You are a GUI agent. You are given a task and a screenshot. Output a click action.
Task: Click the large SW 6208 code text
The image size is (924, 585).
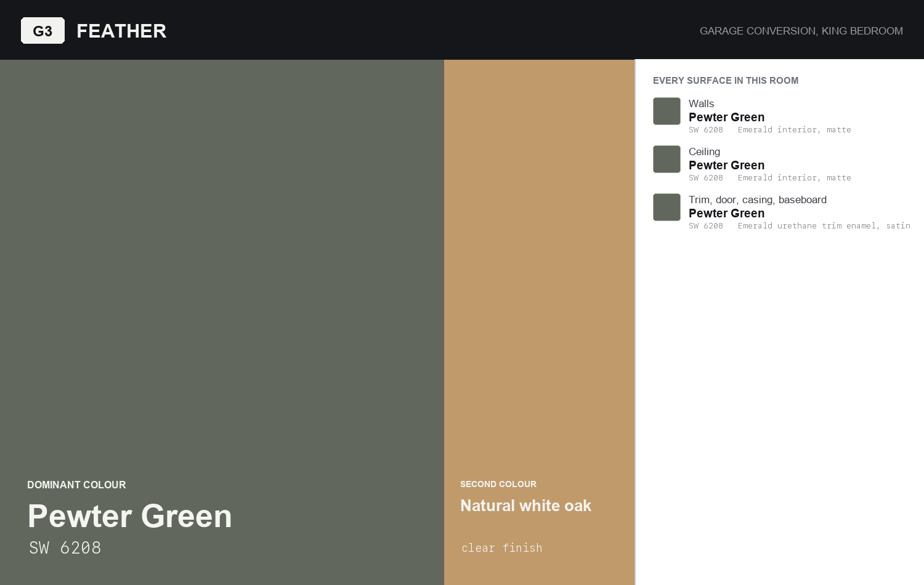coord(65,548)
